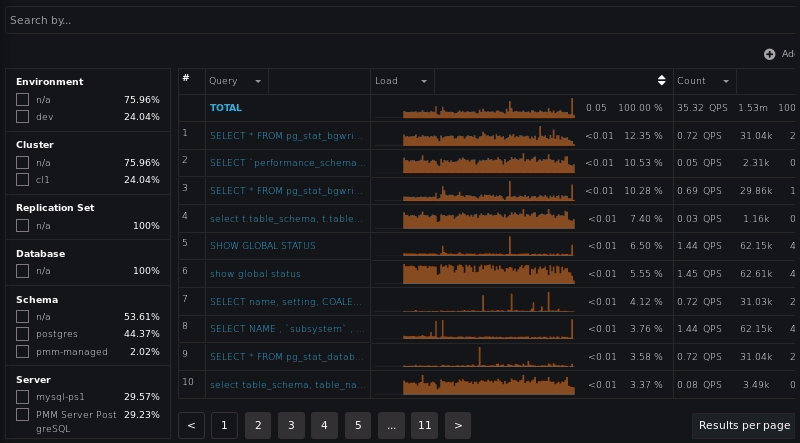Go to next page with right arrow

point(457,426)
